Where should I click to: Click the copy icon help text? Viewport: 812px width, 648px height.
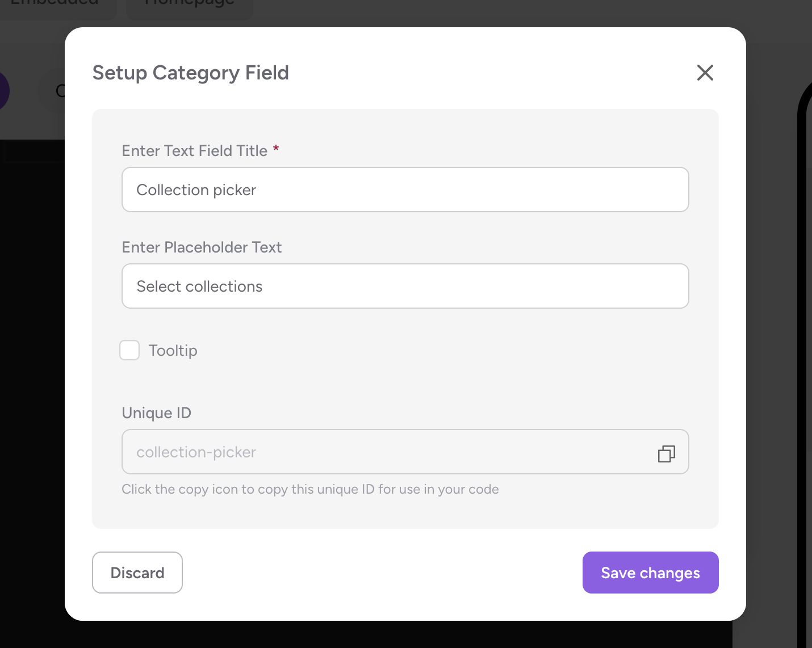[310, 489]
